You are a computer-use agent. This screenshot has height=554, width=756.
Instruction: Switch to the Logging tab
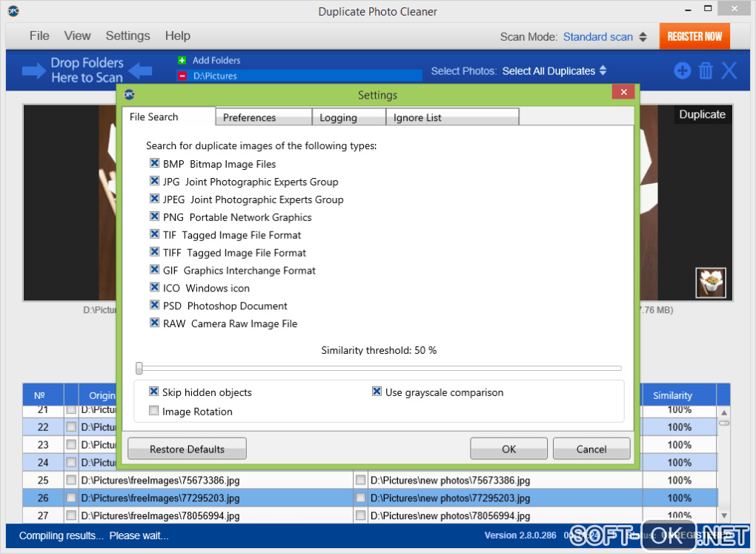coord(349,118)
